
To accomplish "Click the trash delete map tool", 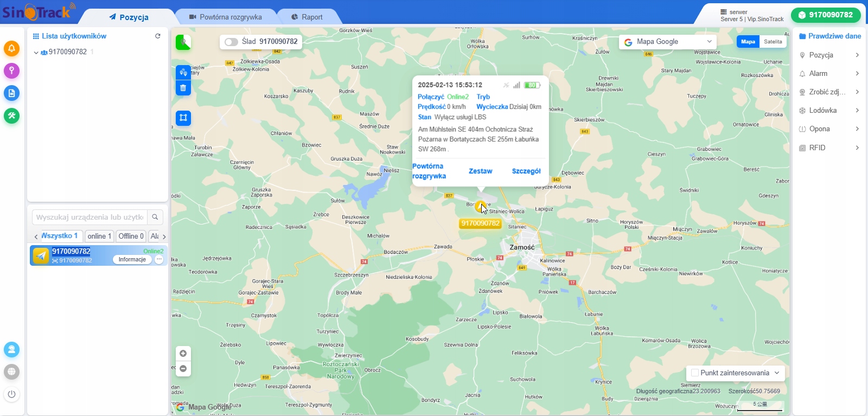I will tap(183, 88).
